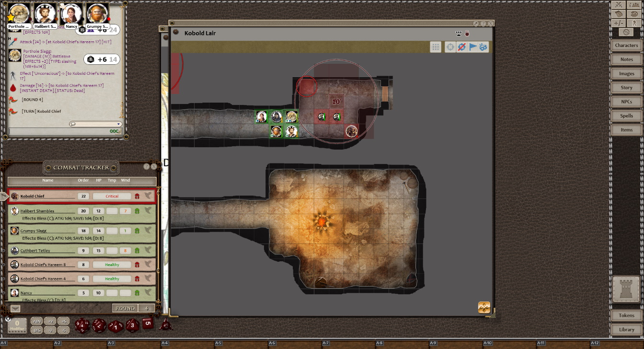Open the tower token bag button
Viewport: 644px width, 349px height.
point(626,290)
